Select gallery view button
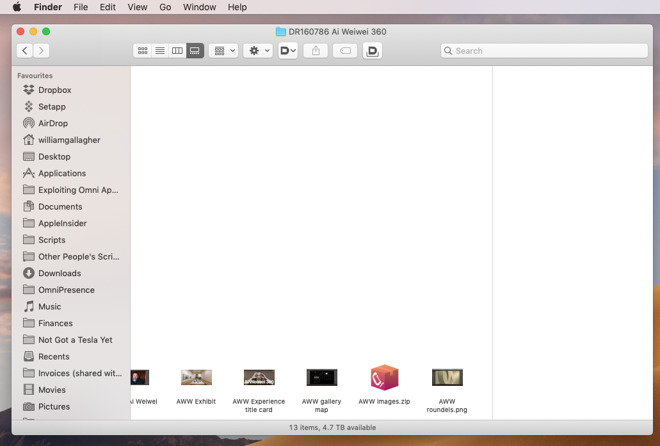The height and width of the screenshot is (446, 660). coord(195,51)
